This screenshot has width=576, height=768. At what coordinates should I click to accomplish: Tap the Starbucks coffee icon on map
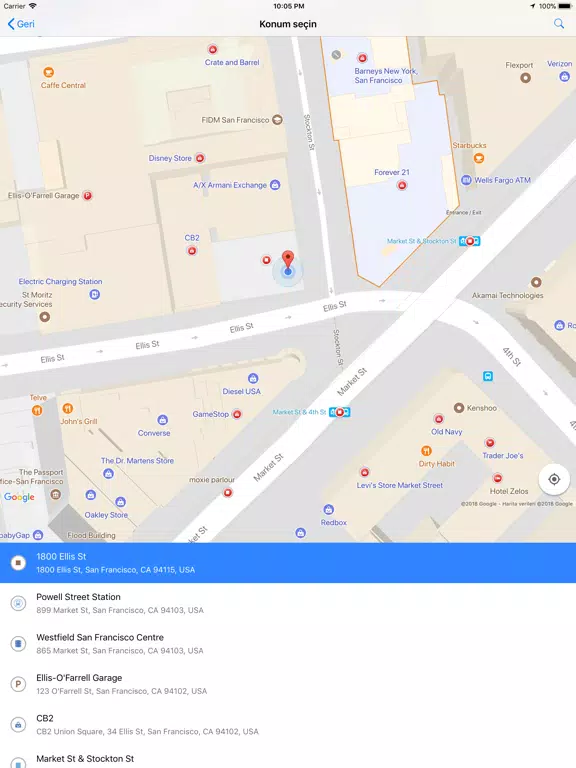click(x=479, y=158)
